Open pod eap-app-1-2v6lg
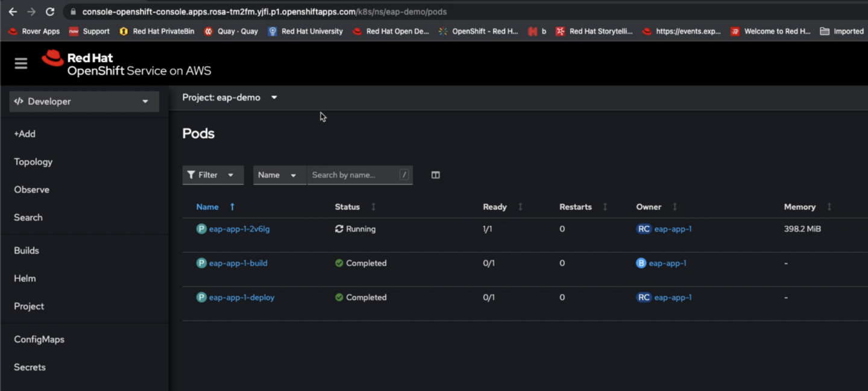The height and width of the screenshot is (391, 868). coord(239,229)
